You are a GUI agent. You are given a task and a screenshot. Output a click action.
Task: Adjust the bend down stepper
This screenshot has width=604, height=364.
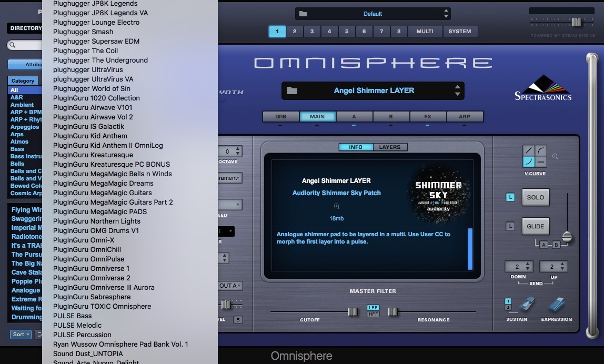tap(527, 266)
